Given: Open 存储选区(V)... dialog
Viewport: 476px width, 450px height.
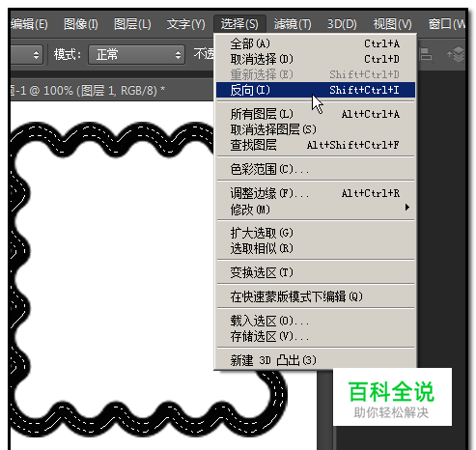Looking at the screenshot, I should tap(316, 336).
